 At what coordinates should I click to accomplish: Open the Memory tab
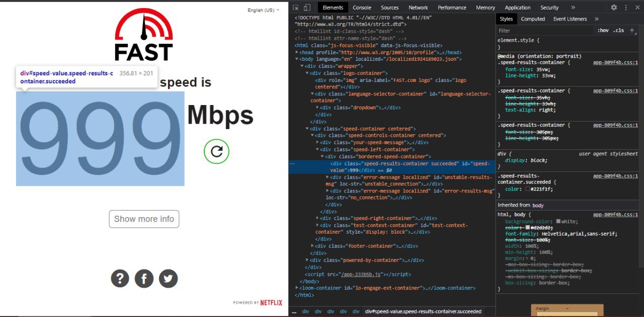coord(485,8)
